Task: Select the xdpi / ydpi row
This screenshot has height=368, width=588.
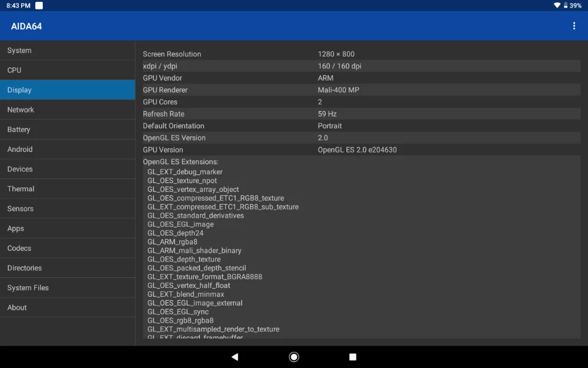Action: (x=362, y=66)
